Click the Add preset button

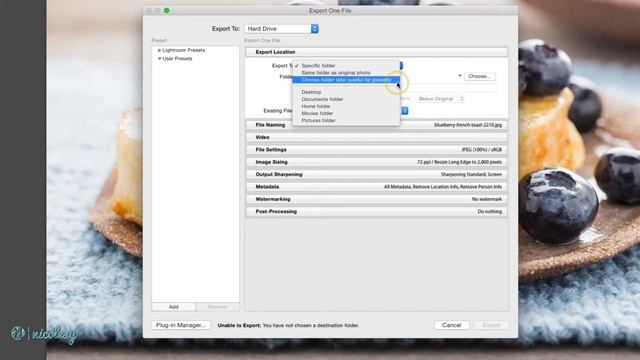[x=173, y=307]
